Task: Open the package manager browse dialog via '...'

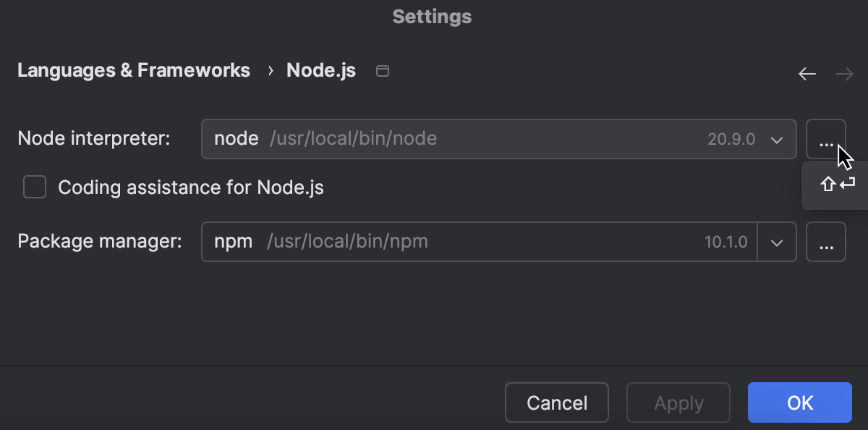Action: 825,242
